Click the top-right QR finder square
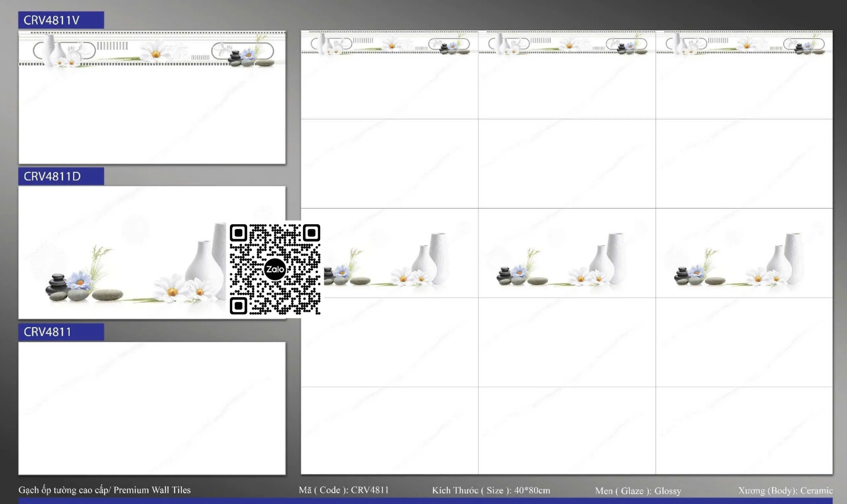 click(311, 233)
